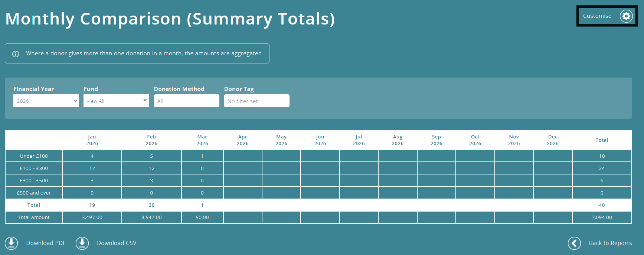Select the Dec 2026 column header
This screenshot has height=255, width=644.
point(553,140)
